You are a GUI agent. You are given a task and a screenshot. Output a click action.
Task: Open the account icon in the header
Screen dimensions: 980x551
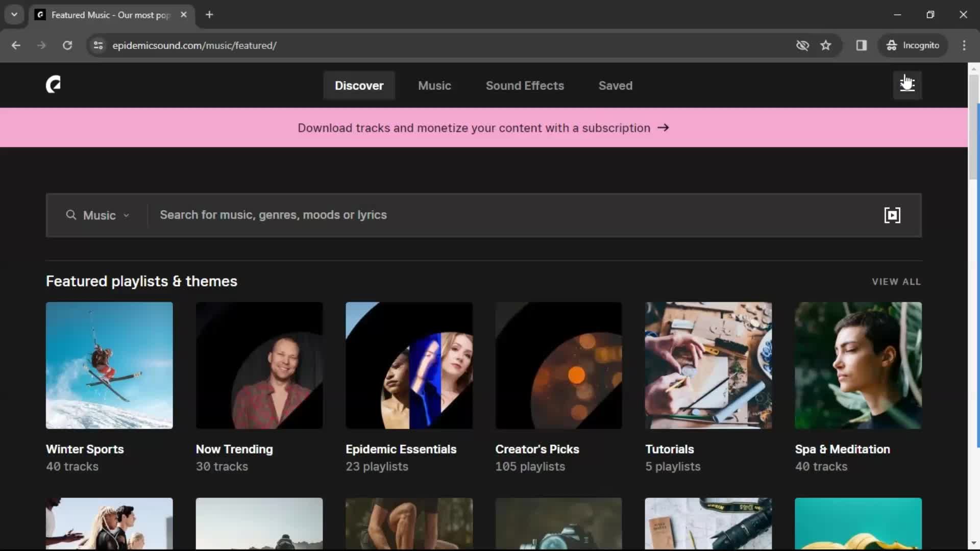(907, 85)
